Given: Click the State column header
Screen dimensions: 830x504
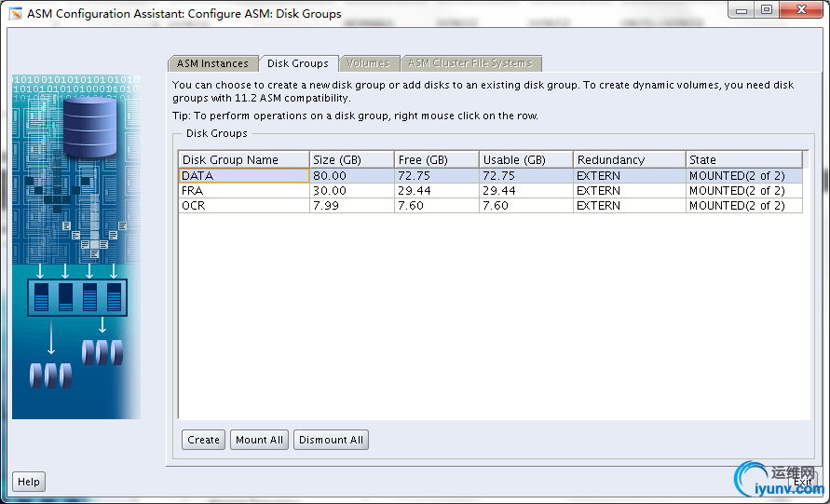Looking at the screenshot, I should (x=744, y=160).
